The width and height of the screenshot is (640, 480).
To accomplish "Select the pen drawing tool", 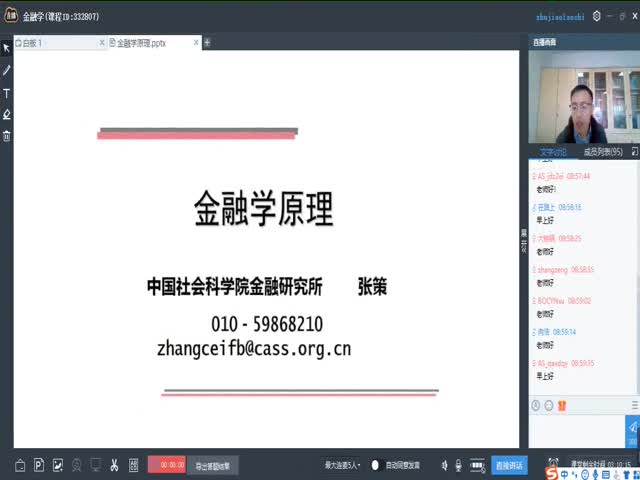I will [7, 70].
